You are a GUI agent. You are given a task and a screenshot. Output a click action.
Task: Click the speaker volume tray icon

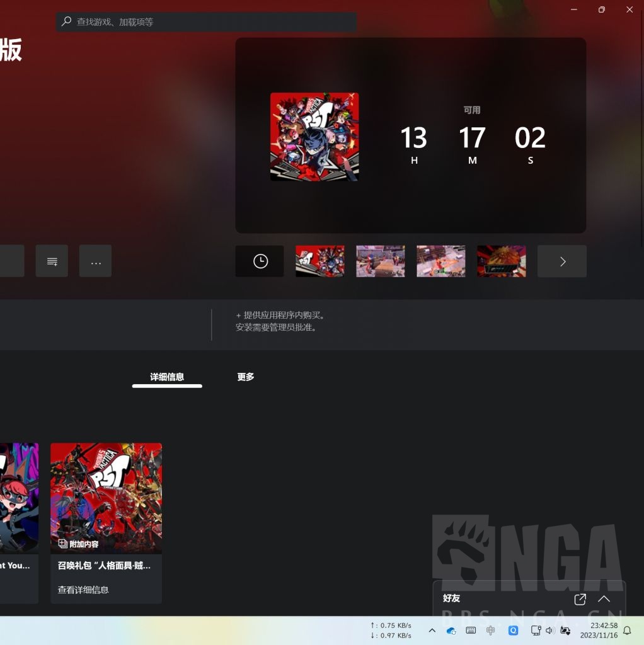pos(549,630)
